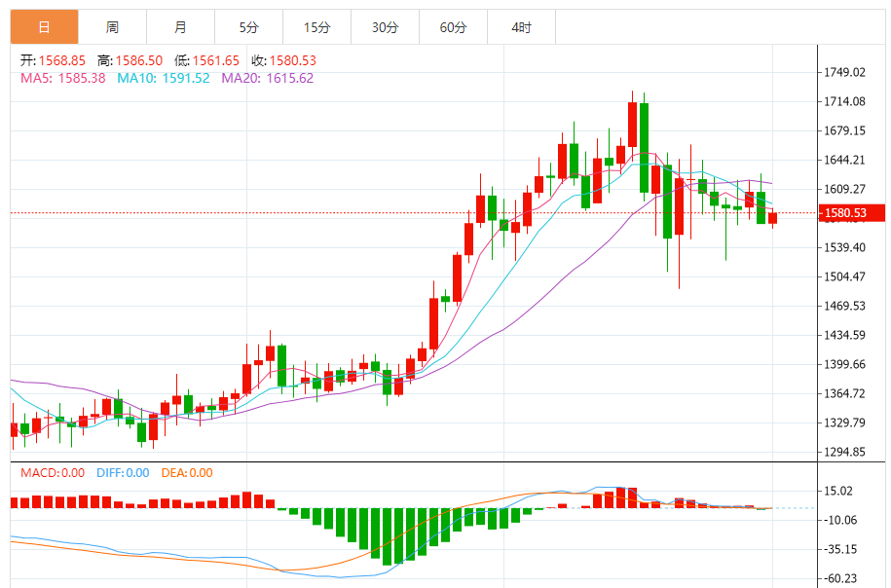Viewport: 891px width, 588px height.
Task: Click the 1644.21 price axis label
Action: coord(845,160)
